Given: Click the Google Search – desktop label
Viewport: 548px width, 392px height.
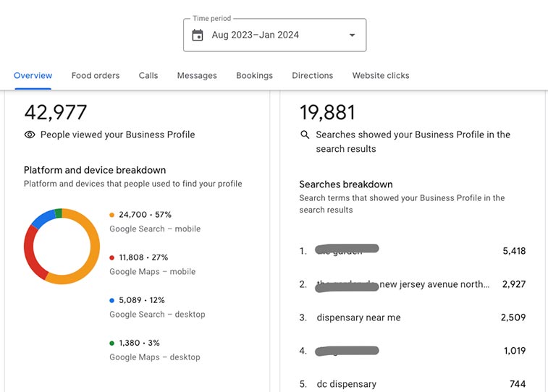Looking at the screenshot, I should 157,315.
